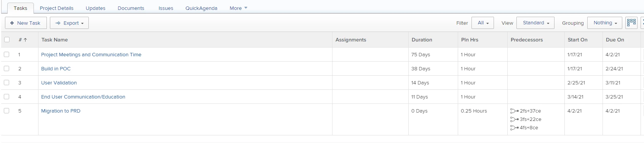Check the box for task 2 row

pos(6,68)
